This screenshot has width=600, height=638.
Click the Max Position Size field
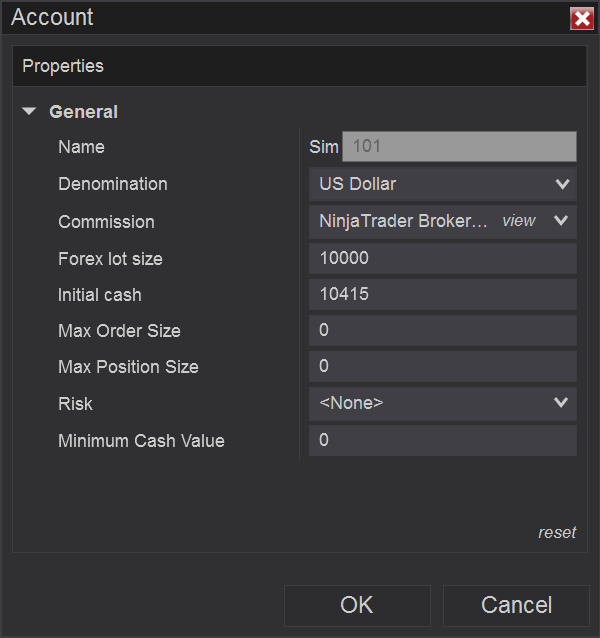coord(442,366)
